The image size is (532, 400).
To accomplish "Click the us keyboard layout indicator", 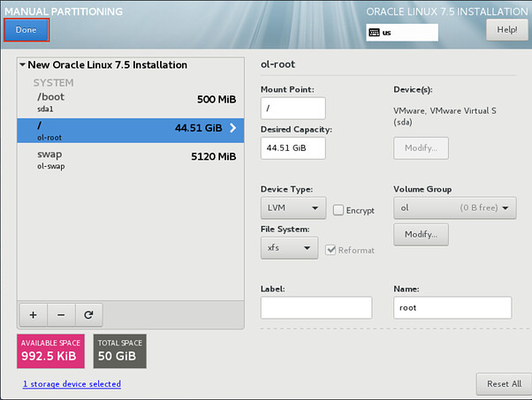I will click(402, 33).
